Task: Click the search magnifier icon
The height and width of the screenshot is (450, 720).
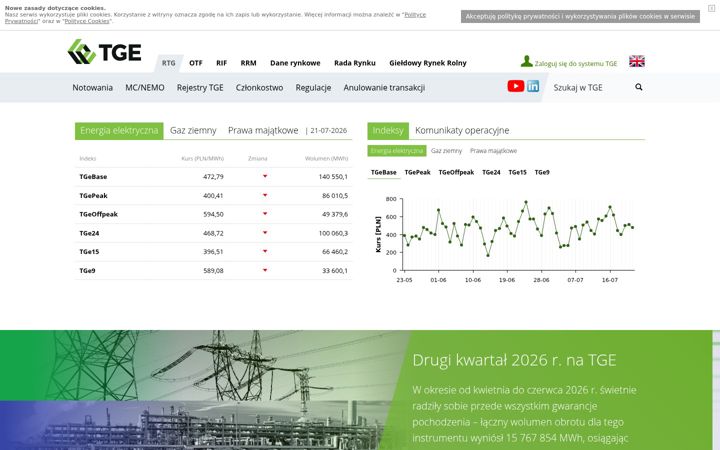Action: tap(639, 87)
